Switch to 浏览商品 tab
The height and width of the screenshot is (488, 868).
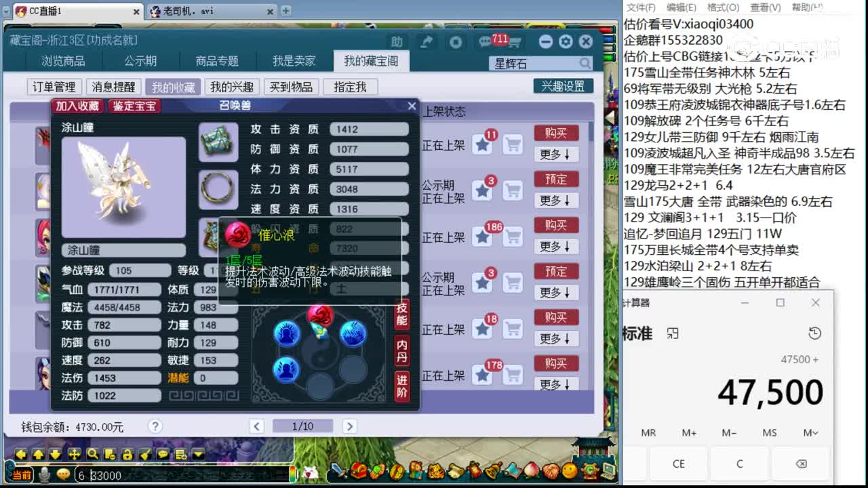64,61
